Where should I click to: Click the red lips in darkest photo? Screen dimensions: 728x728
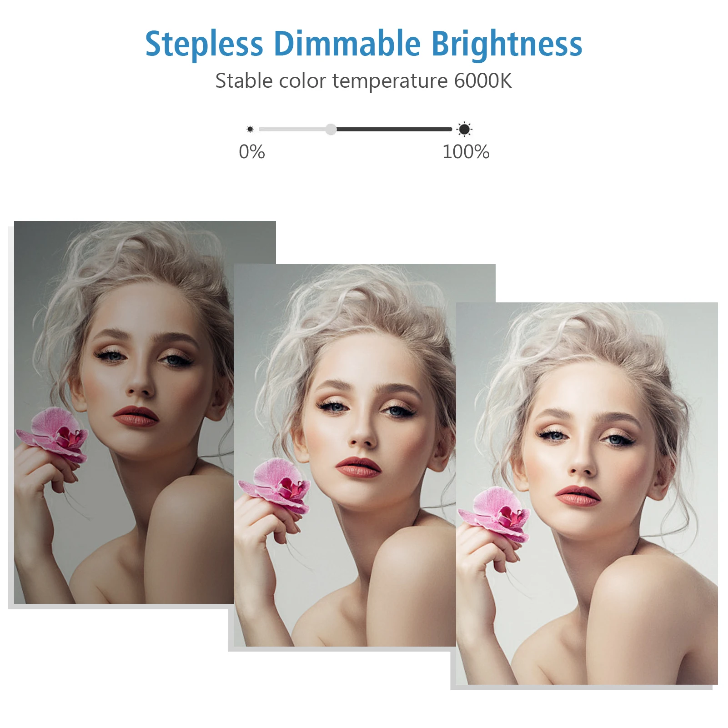[136, 417]
